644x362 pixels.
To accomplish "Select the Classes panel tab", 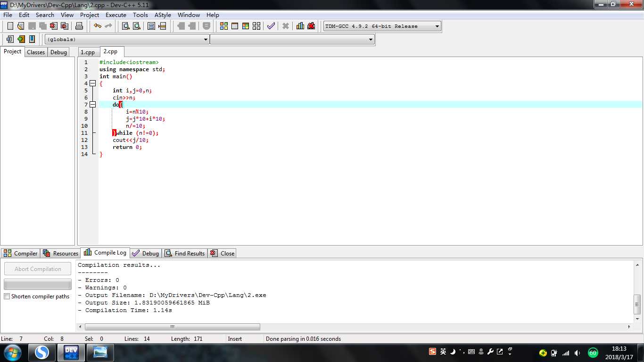I will (36, 52).
